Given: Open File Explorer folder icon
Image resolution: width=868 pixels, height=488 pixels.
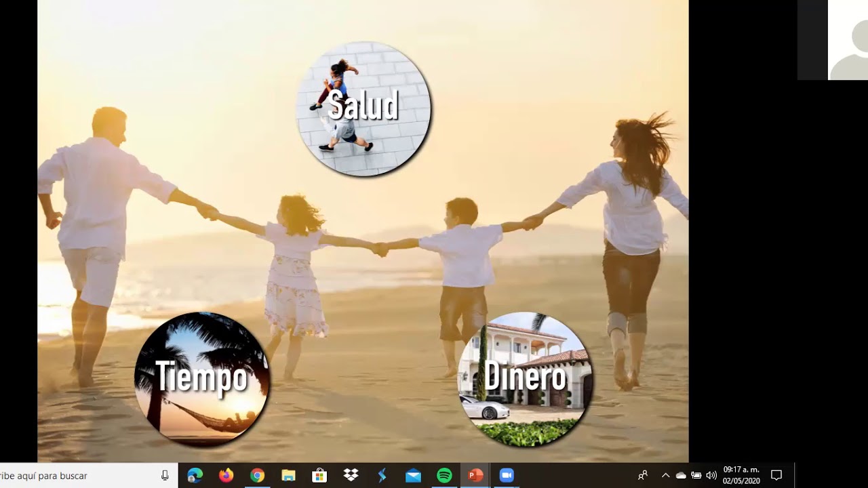Looking at the screenshot, I should click(x=288, y=476).
